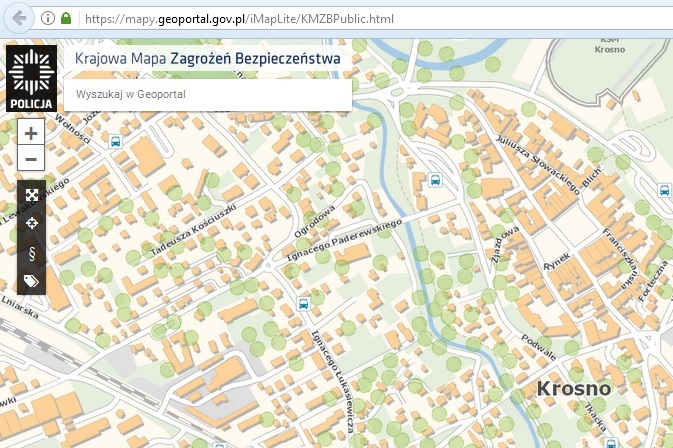Click the Ogrodowa street label

coord(315,221)
